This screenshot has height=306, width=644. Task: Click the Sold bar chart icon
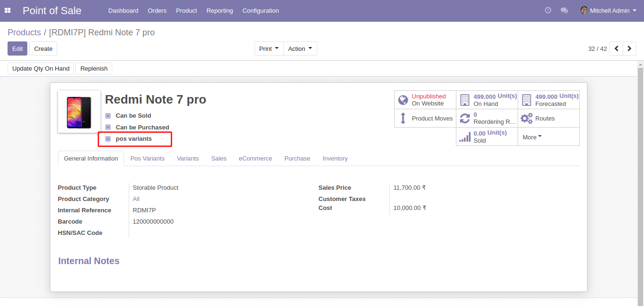[465, 137]
